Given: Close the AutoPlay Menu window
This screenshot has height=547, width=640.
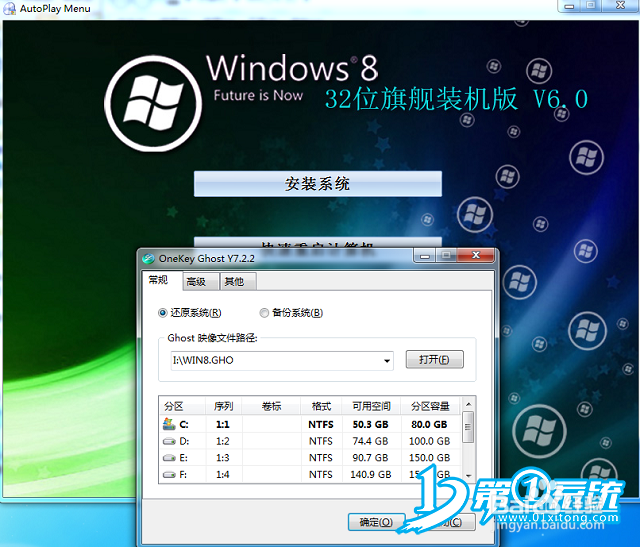Looking at the screenshot, I should point(620,5).
